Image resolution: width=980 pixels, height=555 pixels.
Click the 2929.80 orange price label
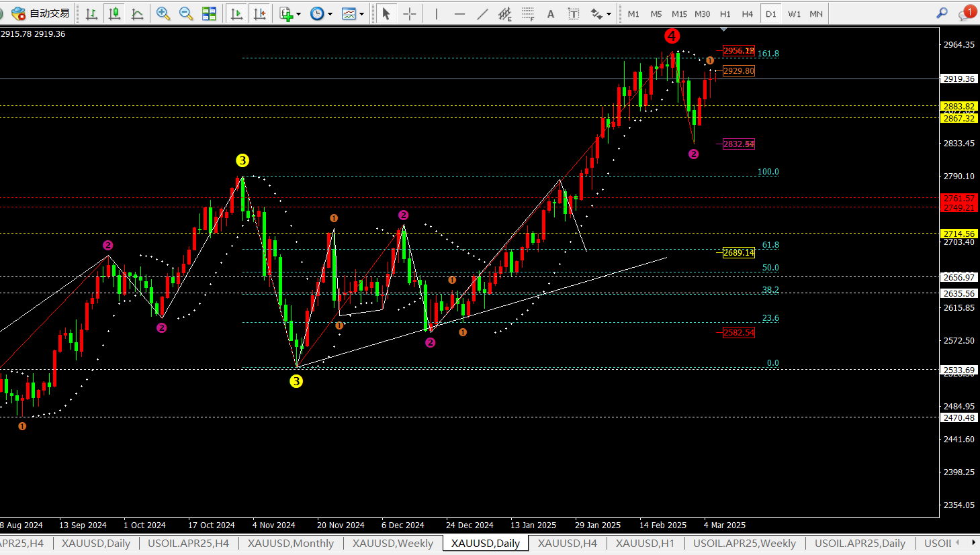739,70
